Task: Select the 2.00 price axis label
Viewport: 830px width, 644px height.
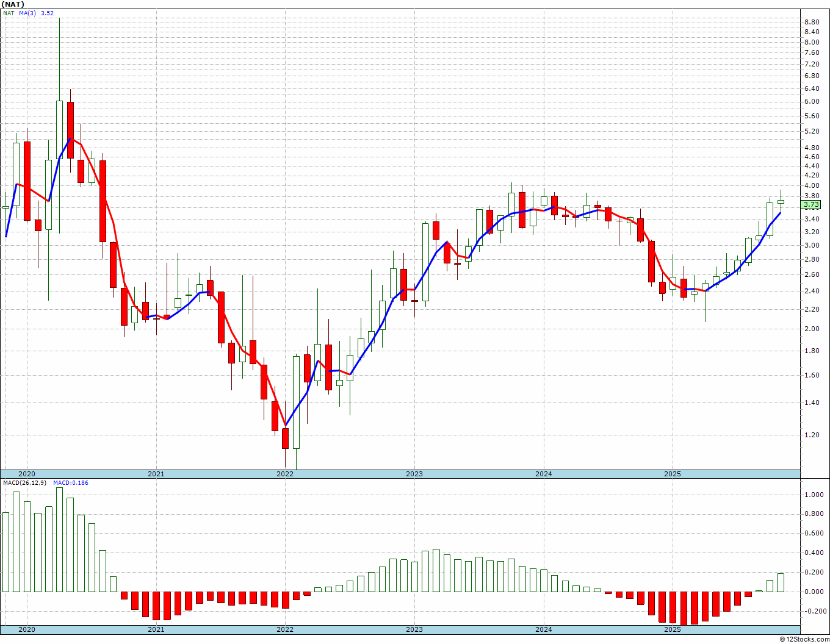Action: coord(812,329)
